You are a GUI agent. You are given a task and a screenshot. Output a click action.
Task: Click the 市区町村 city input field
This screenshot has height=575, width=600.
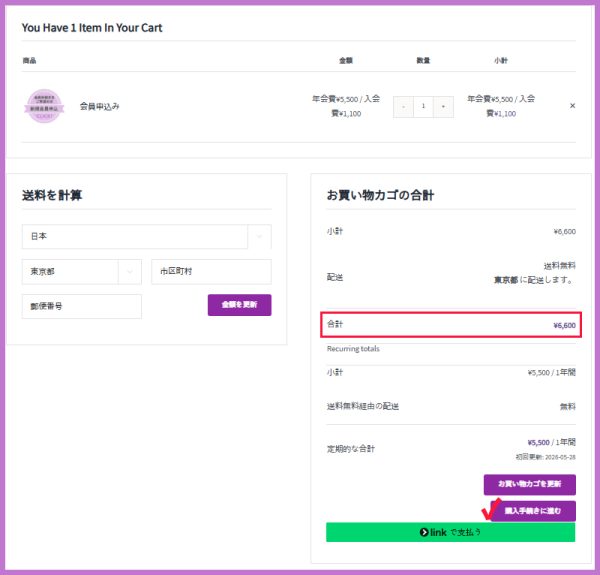211,272
